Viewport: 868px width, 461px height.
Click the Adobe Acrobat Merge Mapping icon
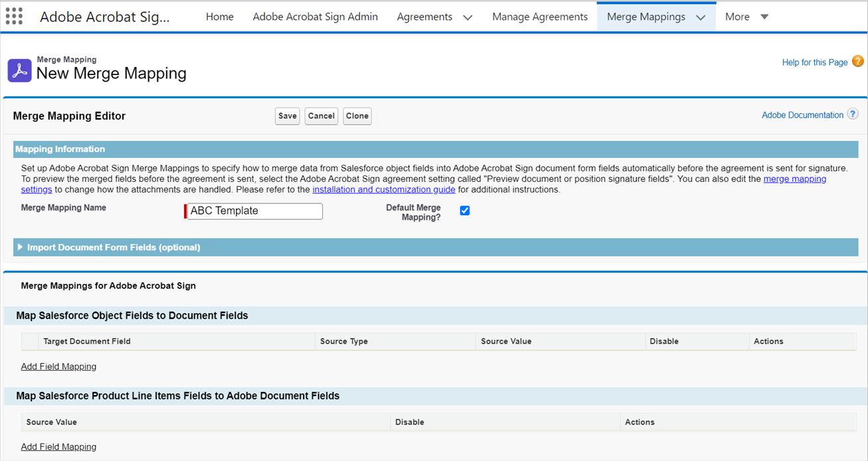tap(19, 70)
